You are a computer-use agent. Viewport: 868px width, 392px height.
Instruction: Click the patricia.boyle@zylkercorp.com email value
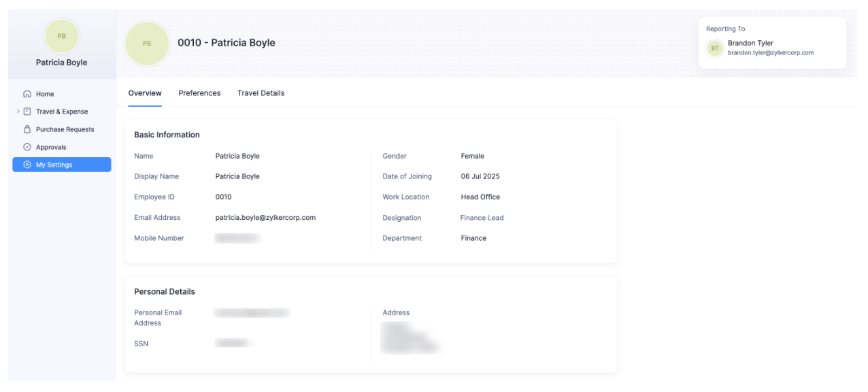click(x=265, y=218)
